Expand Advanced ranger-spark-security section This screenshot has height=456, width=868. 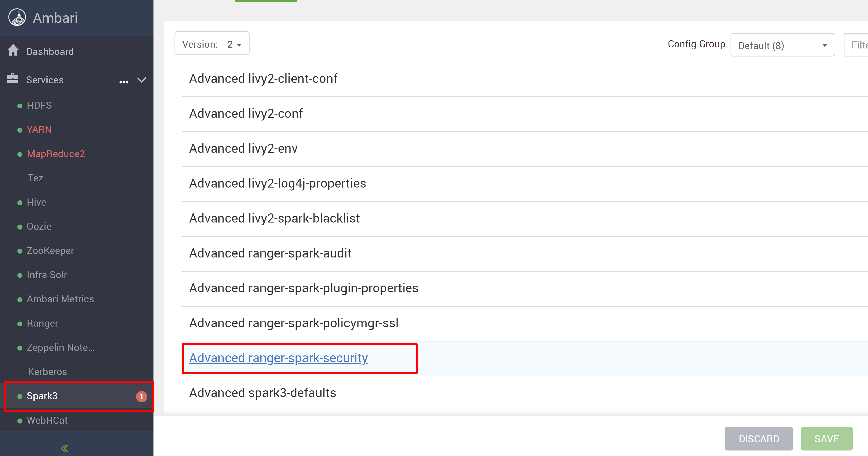pyautogui.click(x=278, y=358)
